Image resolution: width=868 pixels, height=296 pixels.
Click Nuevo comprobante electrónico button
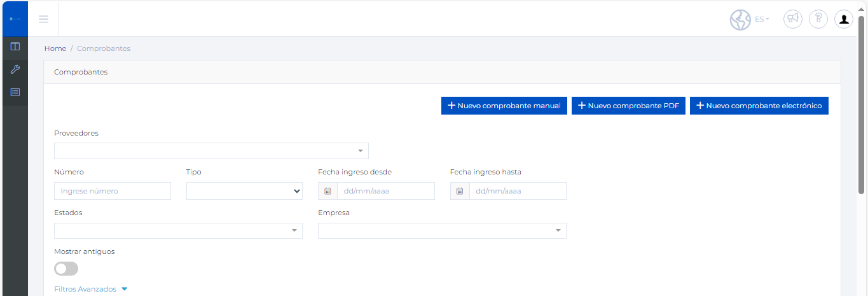click(759, 106)
